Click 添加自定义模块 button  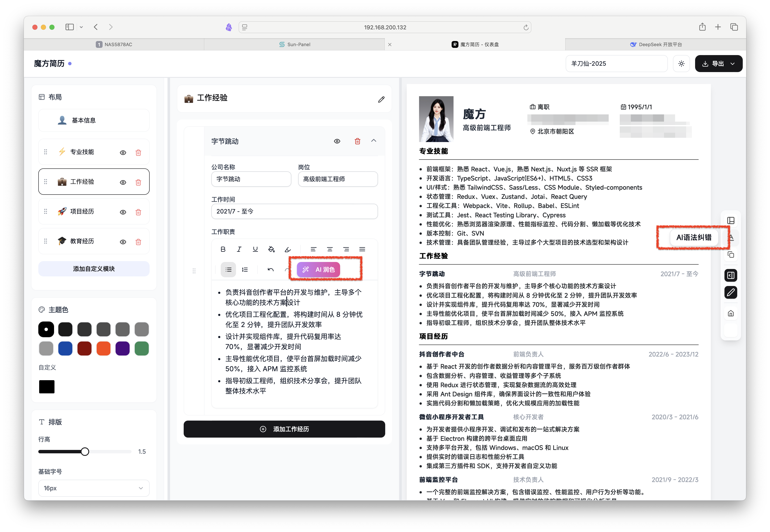pyautogui.click(x=94, y=269)
